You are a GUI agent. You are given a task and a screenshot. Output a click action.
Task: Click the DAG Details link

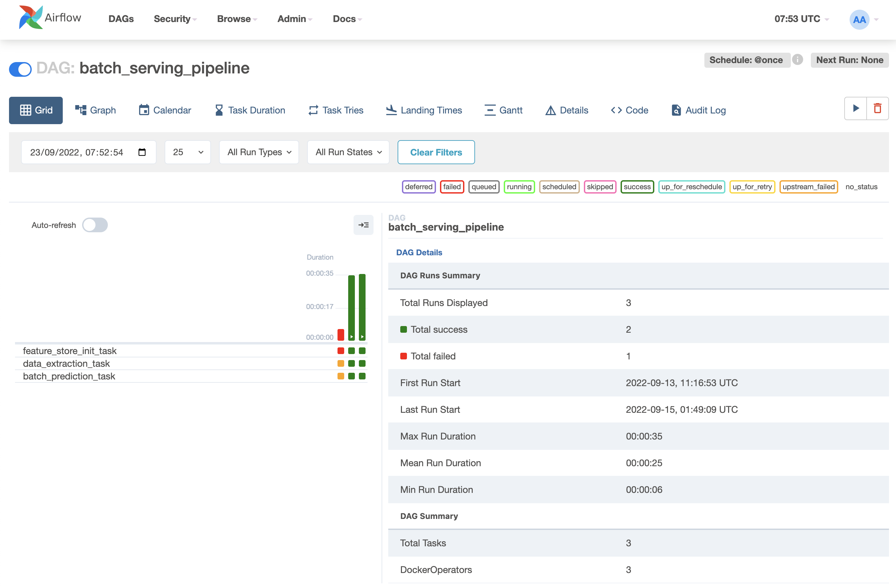(x=419, y=253)
